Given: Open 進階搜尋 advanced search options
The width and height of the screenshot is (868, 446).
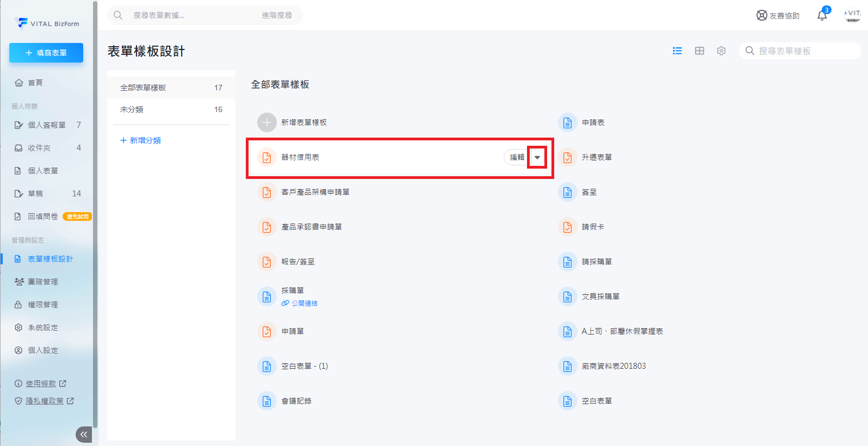Looking at the screenshot, I should [276, 15].
